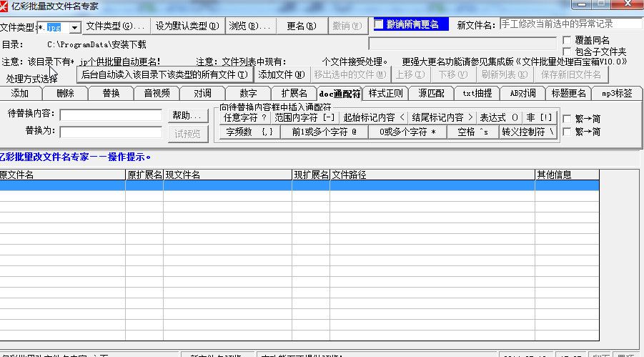644x357 pixels.
Task: Open the 源匹配 tab
Action: point(431,93)
